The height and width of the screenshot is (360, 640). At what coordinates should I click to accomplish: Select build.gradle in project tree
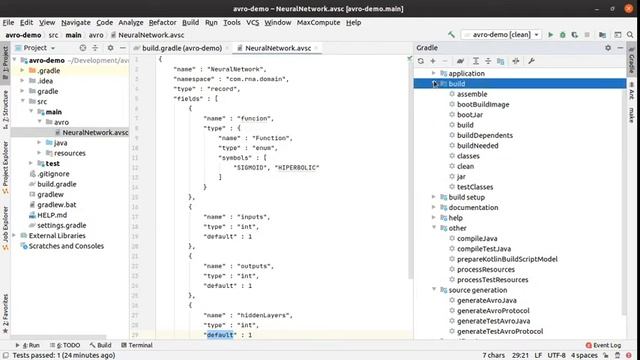pyautogui.click(x=57, y=184)
